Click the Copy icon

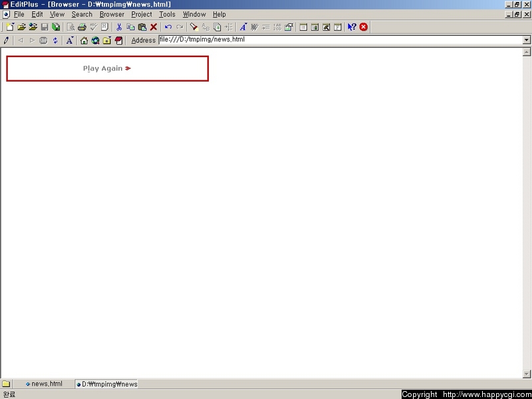[130, 27]
